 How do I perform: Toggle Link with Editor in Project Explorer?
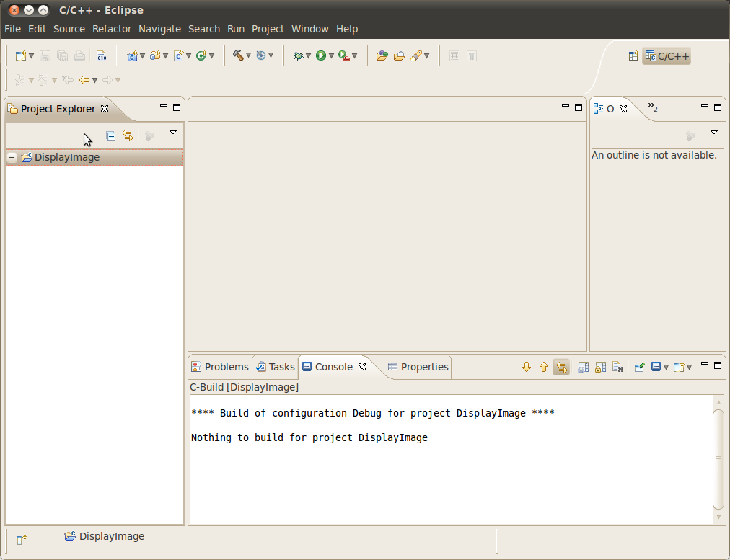tap(128, 135)
